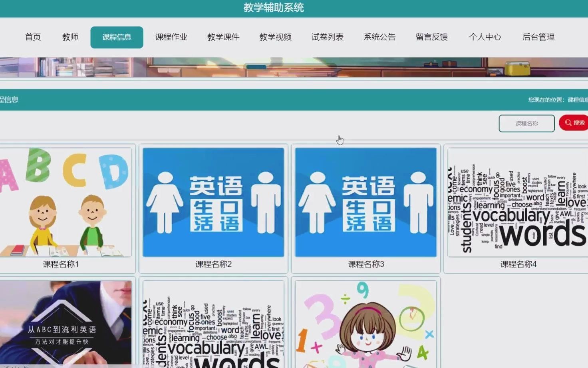Open the 教学视频 section
This screenshot has height=368, width=588.
pos(275,37)
